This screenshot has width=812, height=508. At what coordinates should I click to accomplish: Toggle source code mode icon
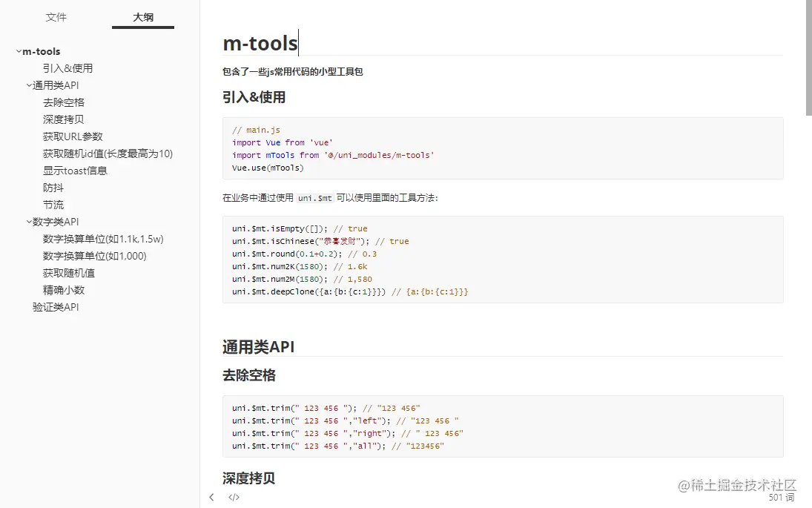[234, 497]
